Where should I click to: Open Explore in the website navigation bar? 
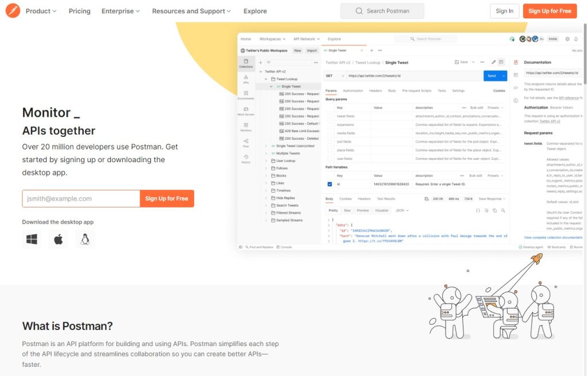[255, 11]
